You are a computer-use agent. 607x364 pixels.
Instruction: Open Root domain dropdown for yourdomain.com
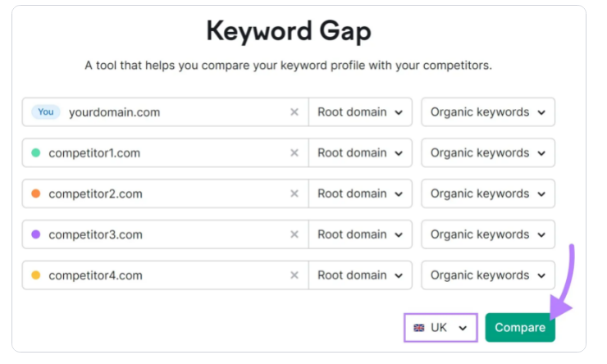pos(360,112)
